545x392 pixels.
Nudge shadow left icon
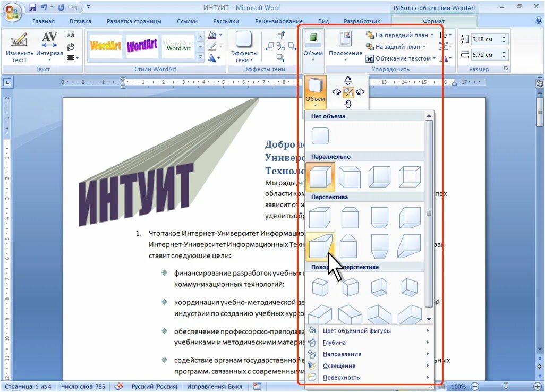tap(269, 47)
